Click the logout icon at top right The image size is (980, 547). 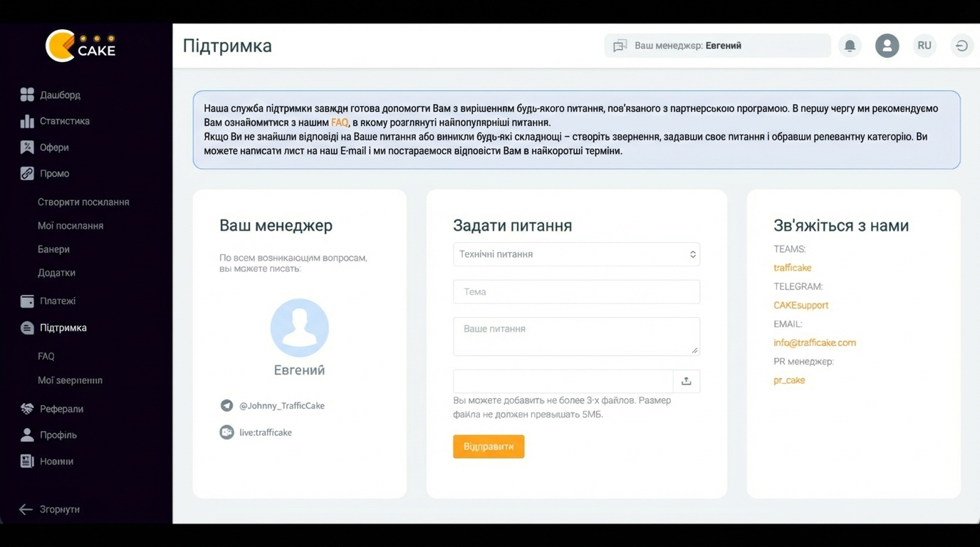coord(961,45)
